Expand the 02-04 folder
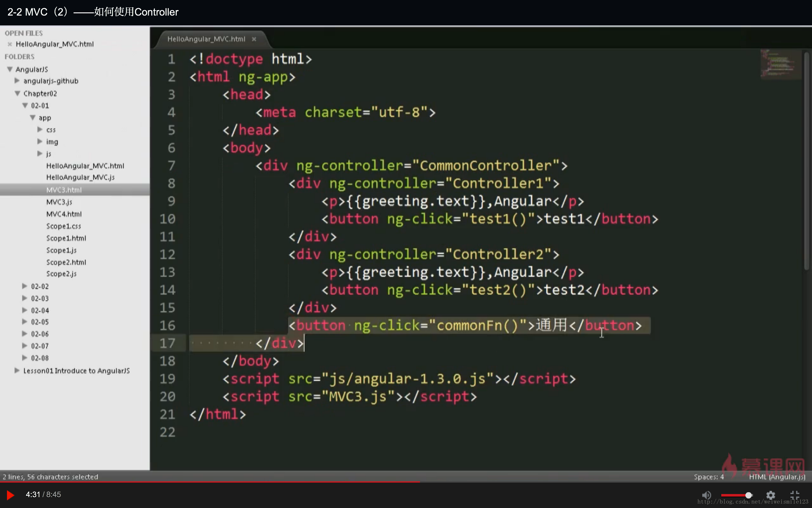The width and height of the screenshot is (812, 508). (24, 310)
